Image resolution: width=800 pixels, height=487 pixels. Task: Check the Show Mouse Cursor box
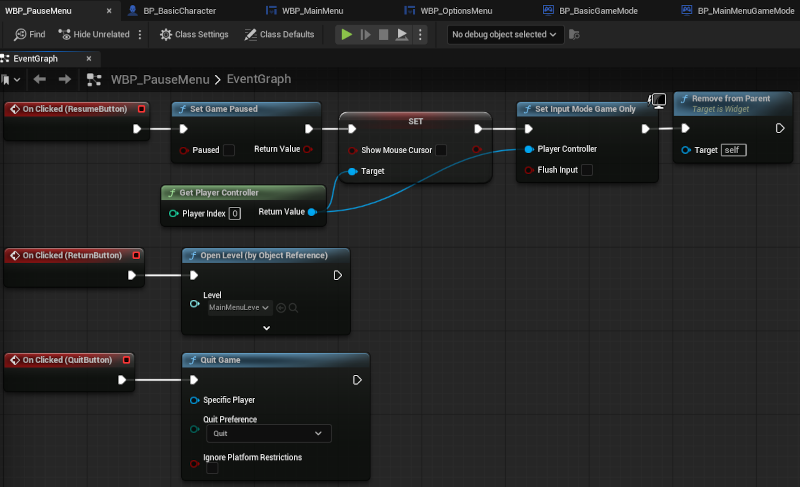point(441,150)
